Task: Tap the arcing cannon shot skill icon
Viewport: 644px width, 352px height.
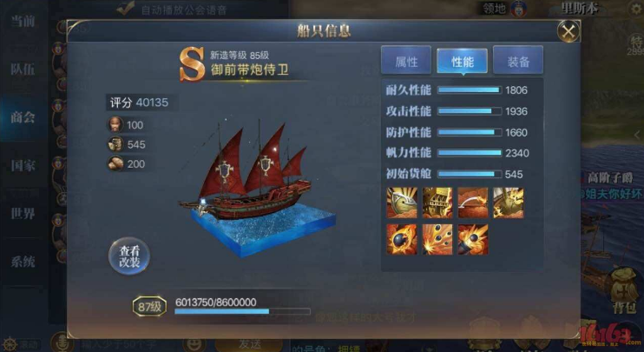Action: click(x=473, y=203)
